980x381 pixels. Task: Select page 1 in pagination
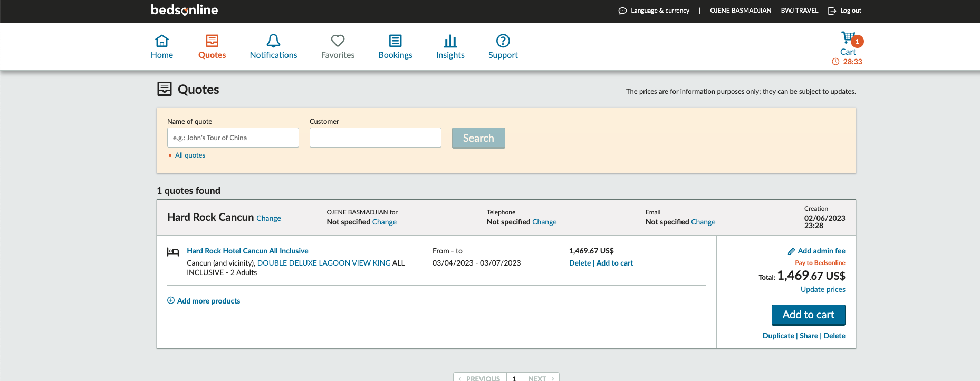pyautogui.click(x=514, y=377)
